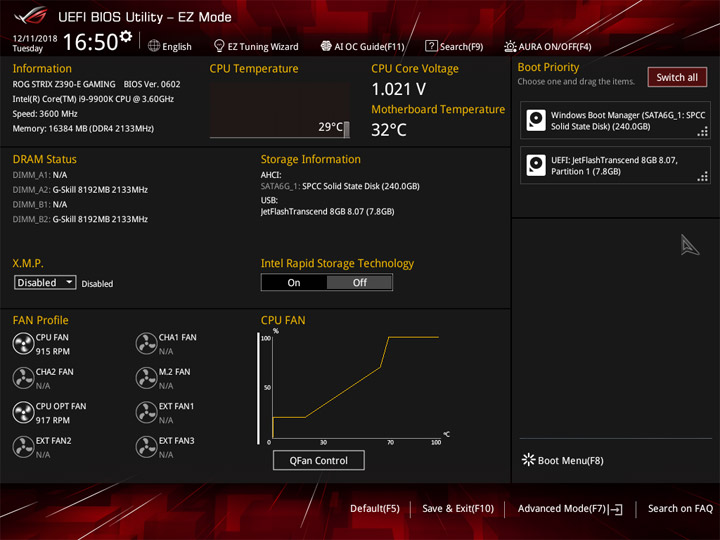Click the 16:50 clock time
The width and height of the screenshot is (720, 540).
coord(90,42)
